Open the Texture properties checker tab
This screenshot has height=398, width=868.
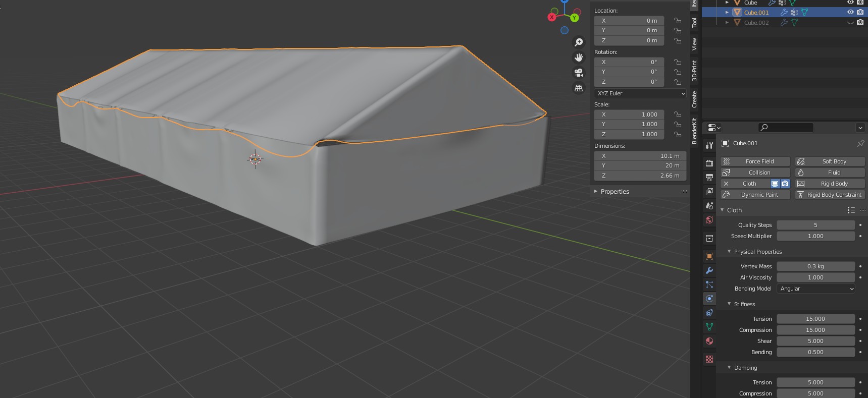click(709, 359)
